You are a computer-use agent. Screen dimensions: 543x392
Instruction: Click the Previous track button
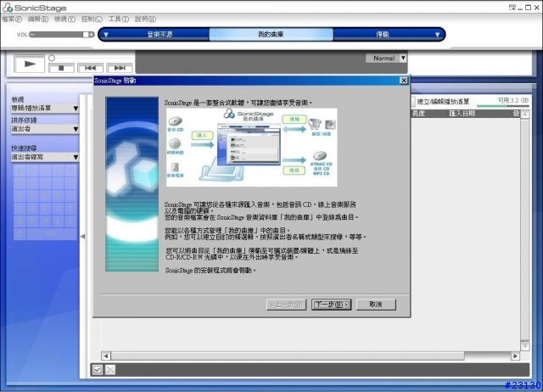90,68
